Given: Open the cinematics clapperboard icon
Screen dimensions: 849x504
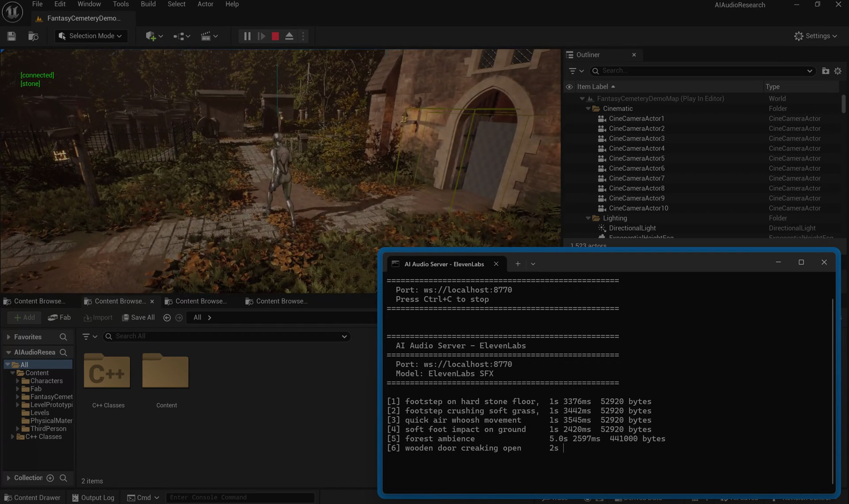Looking at the screenshot, I should point(209,36).
